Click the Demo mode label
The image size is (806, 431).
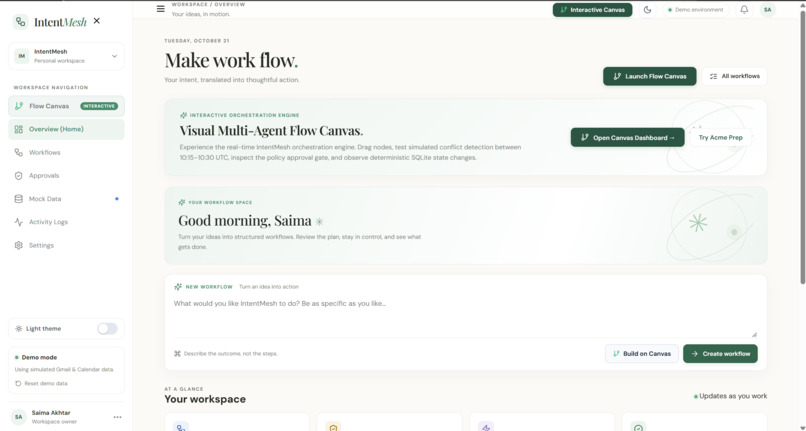[39, 357]
